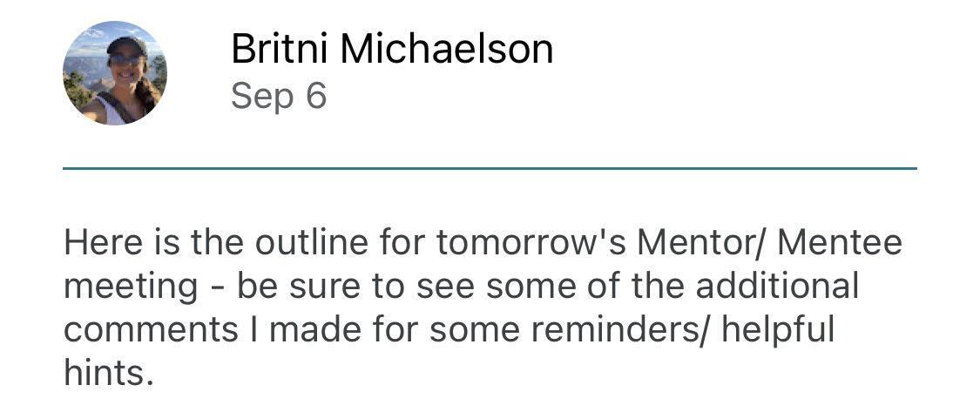Open the Britni Michaelson author name

click(391, 49)
